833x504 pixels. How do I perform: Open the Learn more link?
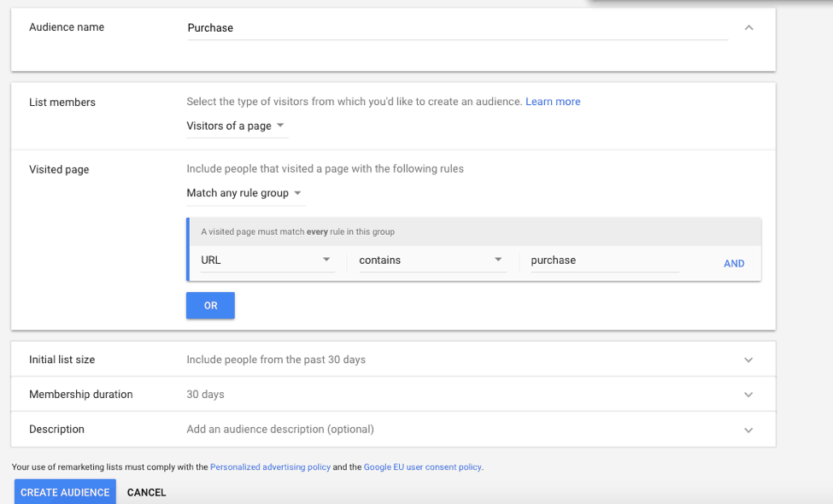553,102
